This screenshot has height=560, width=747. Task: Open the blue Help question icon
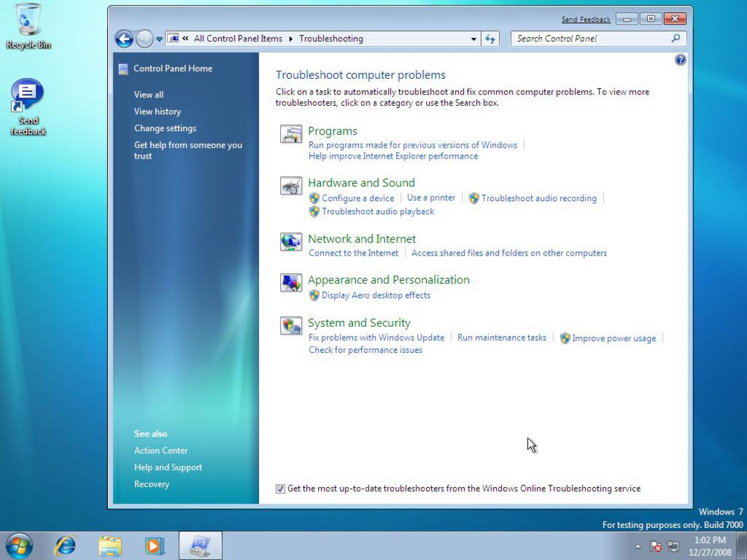[x=680, y=60]
